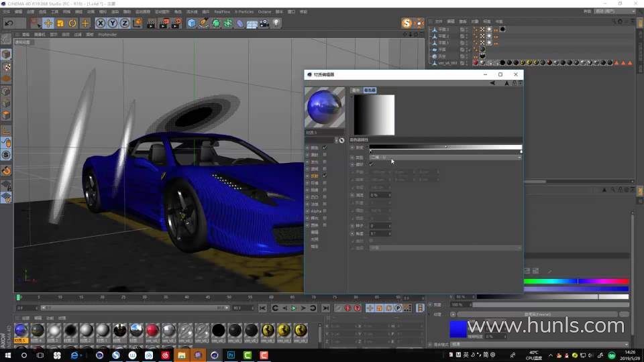Click the Light bulb icon in the toolbar
644x362 pixels.
(x=276, y=23)
